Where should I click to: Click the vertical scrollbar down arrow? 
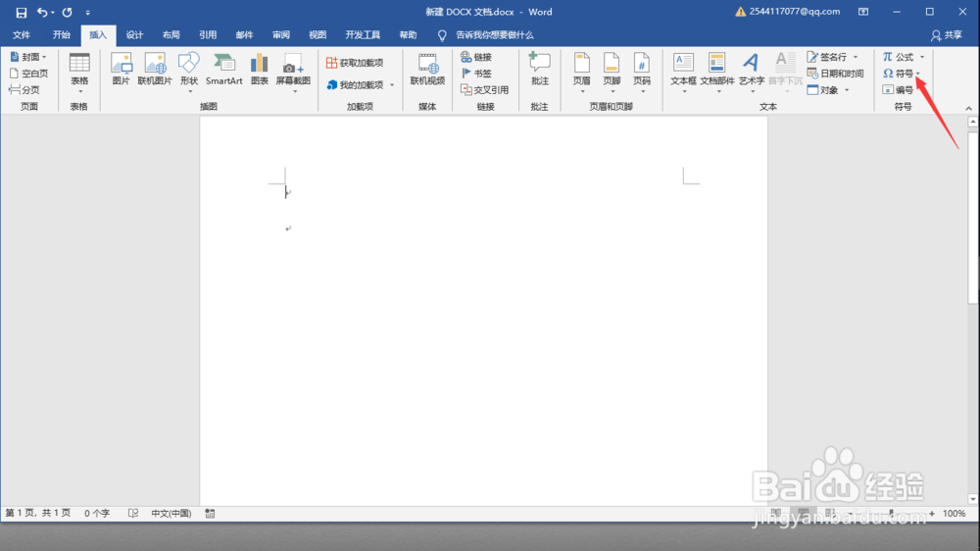click(x=972, y=498)
